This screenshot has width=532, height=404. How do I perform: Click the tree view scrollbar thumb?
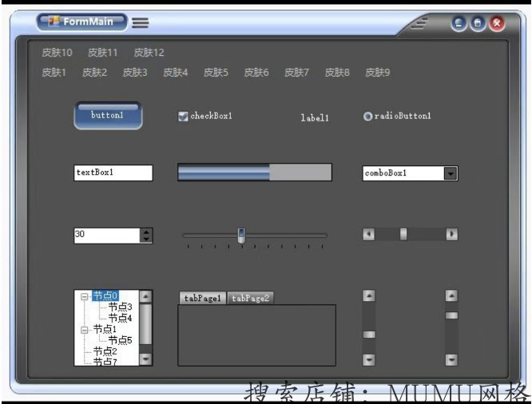point(146,324)
